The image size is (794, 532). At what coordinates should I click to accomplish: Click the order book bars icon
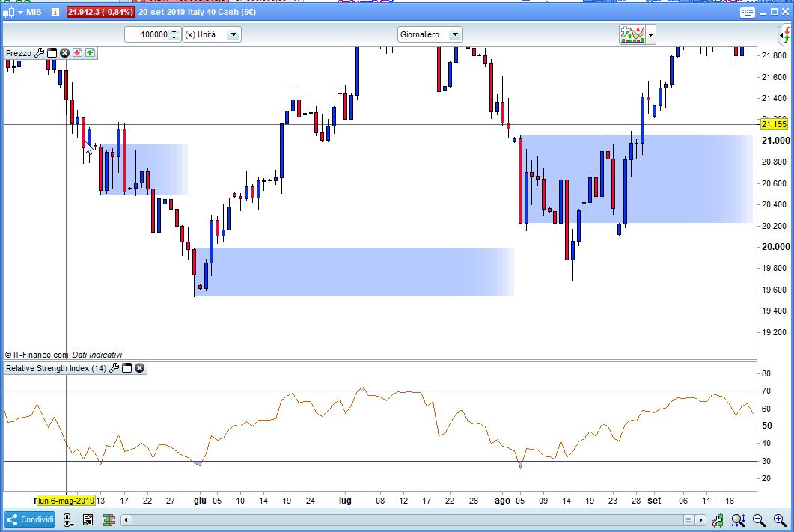pos(109,520)
